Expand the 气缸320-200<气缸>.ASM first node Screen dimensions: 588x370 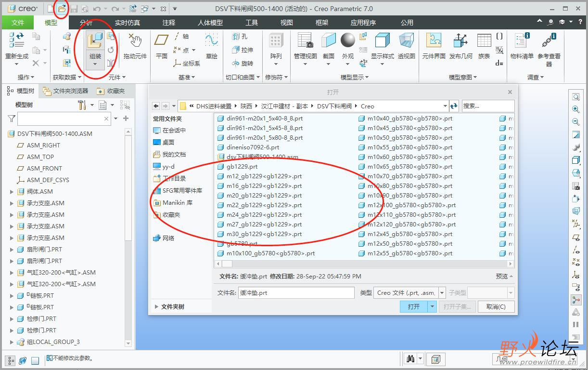[x=12, y=273]
